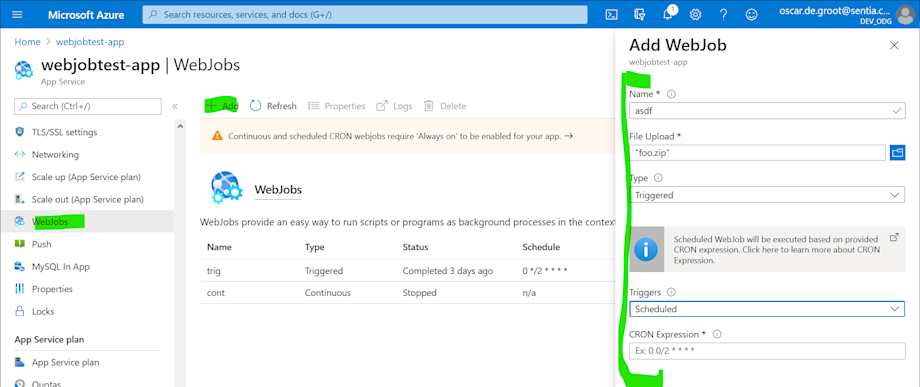Click 'Completed 3 days ago' status cell
Viewport: 920px width, 387px height.
448,271
